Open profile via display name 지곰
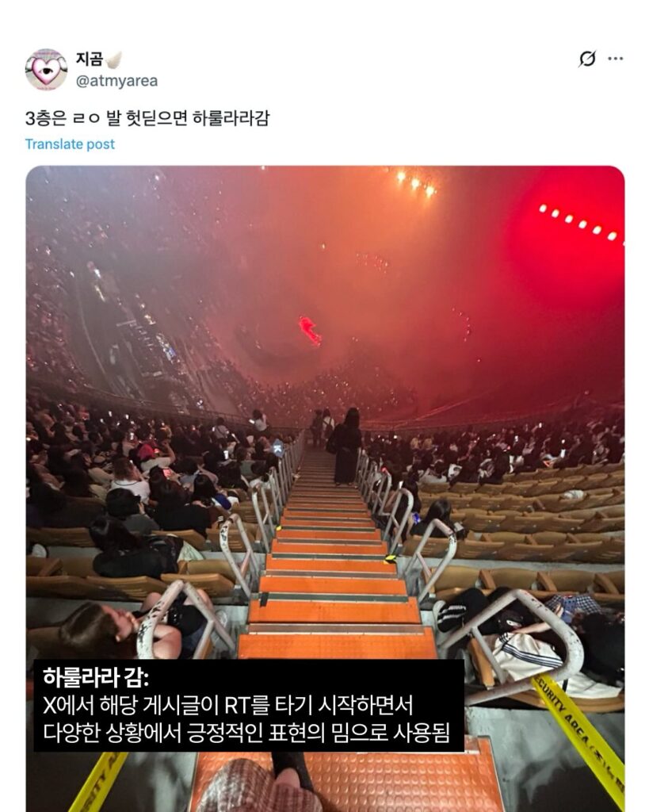The height and width of the screenshot is (812, 649). click(90, 59)
